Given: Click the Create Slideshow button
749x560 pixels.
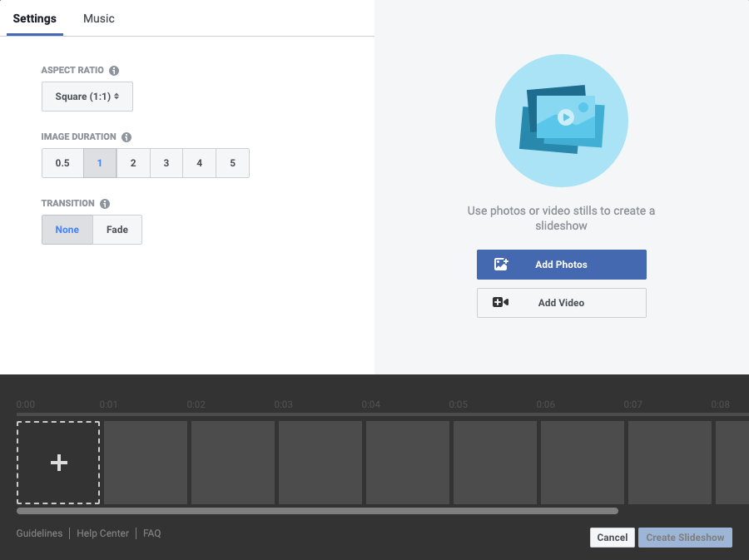Looking at the screenshot, I should 685,538.
